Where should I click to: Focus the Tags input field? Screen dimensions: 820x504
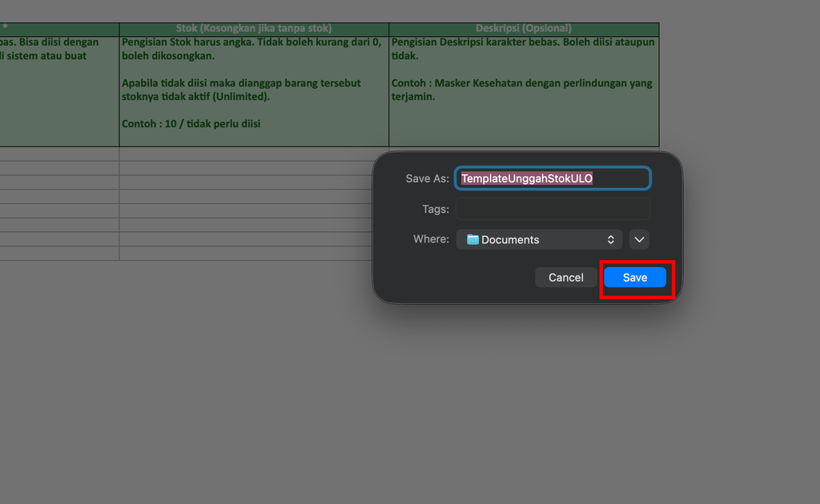(x=553, y=209)
